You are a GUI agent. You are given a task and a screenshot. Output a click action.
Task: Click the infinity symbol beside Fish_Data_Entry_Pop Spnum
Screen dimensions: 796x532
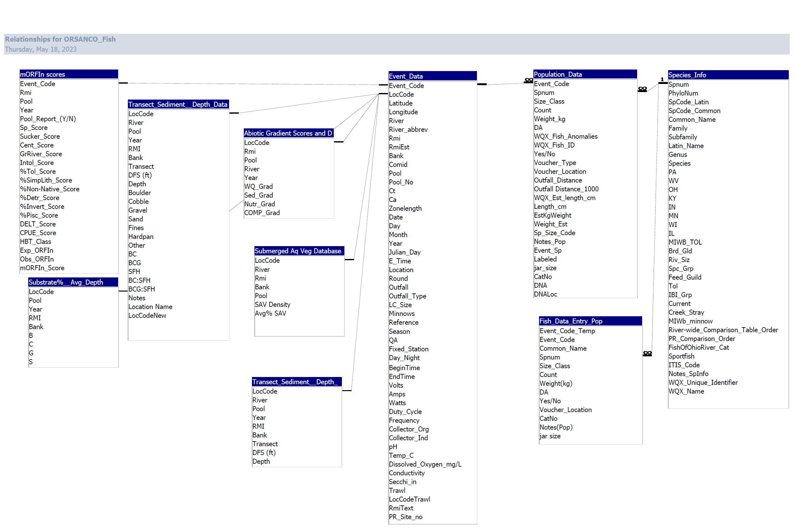pyautogui.click(x=647, y=354)
